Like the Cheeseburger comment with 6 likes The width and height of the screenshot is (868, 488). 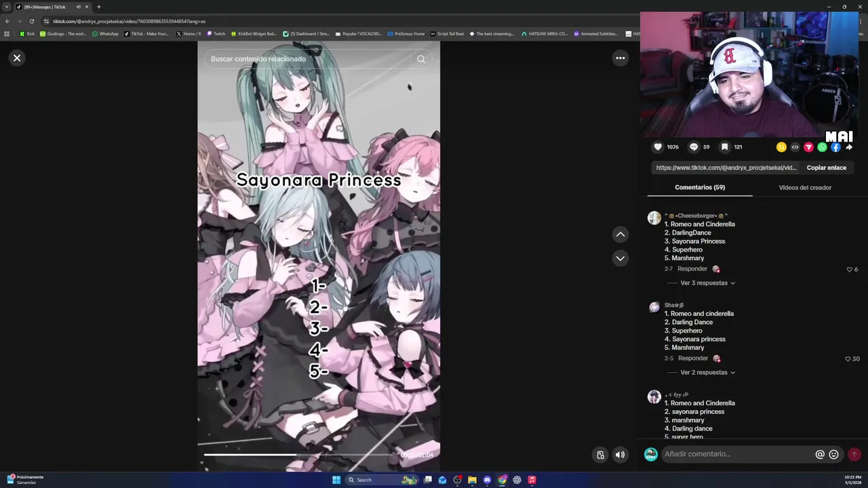(849, 270)
